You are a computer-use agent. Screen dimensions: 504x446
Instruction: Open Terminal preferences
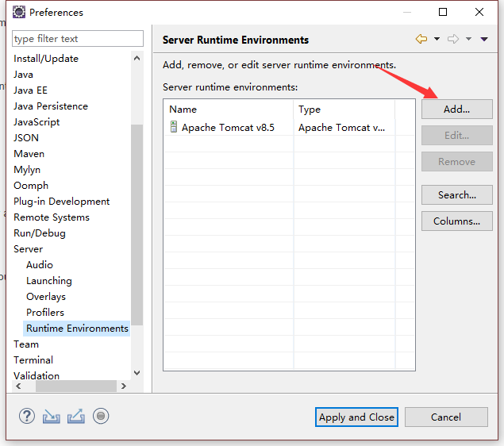point(33,359)
